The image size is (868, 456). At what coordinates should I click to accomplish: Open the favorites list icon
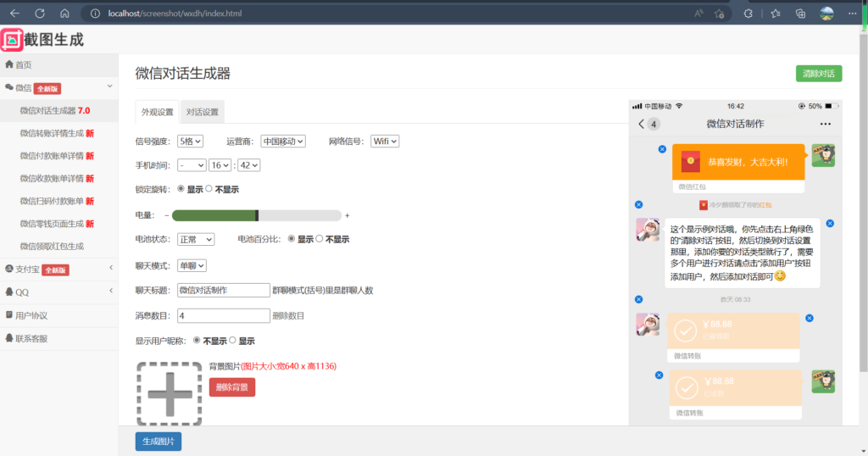pyautogui.click(x=776, y=14)
